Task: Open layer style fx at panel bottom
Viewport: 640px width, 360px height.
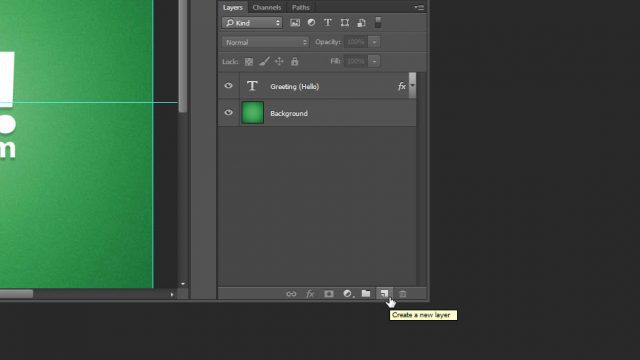Action: (310, 294)
